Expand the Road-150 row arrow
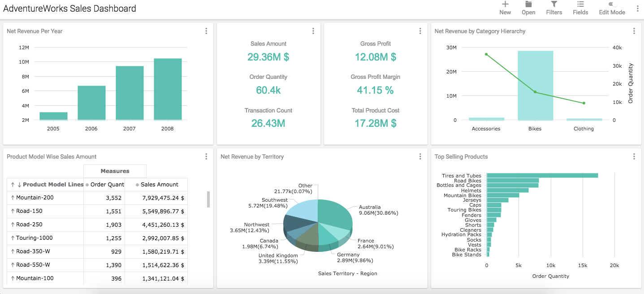This screenshot has height=294, width=644. 13,211
